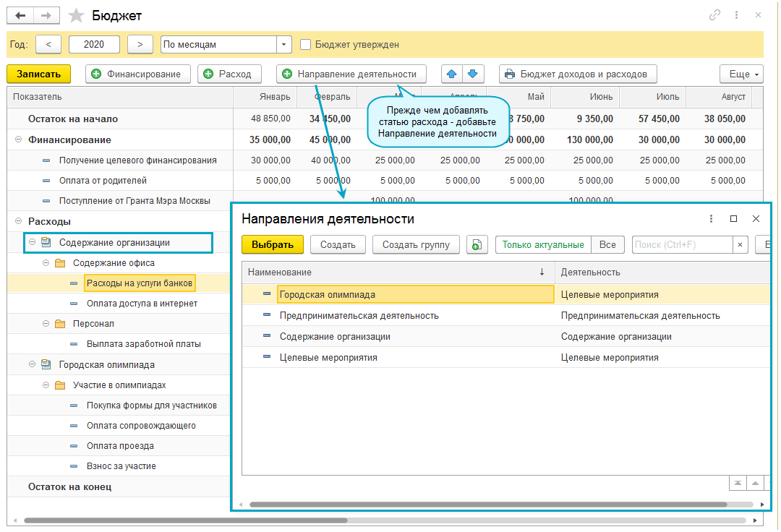The image size is (781, 532).
Task: Click the move up arrow icon
Action: 452,74
